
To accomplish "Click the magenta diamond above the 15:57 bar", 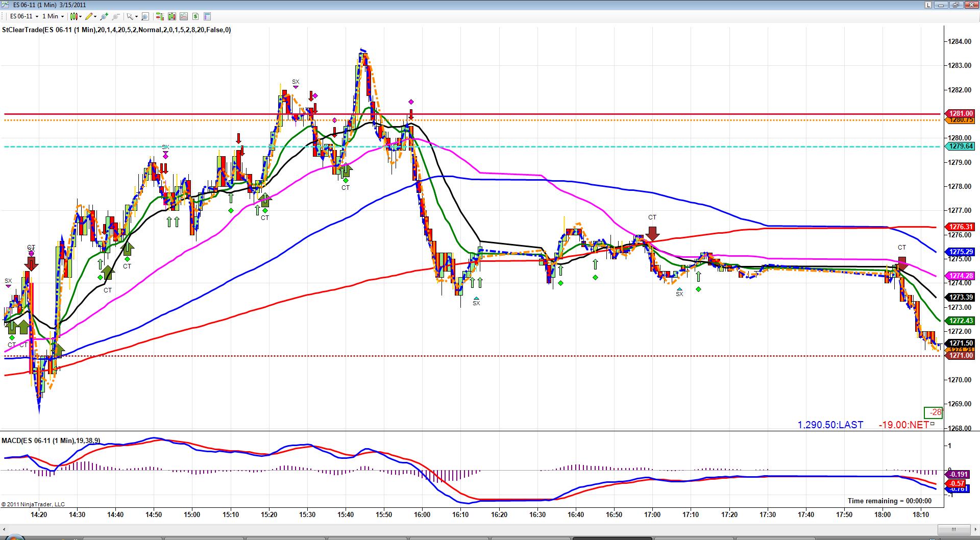I will point(411,102).
